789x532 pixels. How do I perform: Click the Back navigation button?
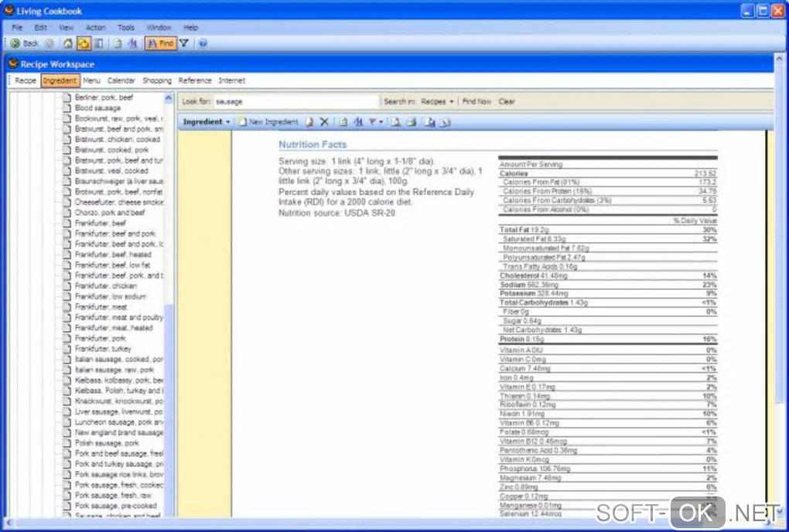tap(24, 43)
